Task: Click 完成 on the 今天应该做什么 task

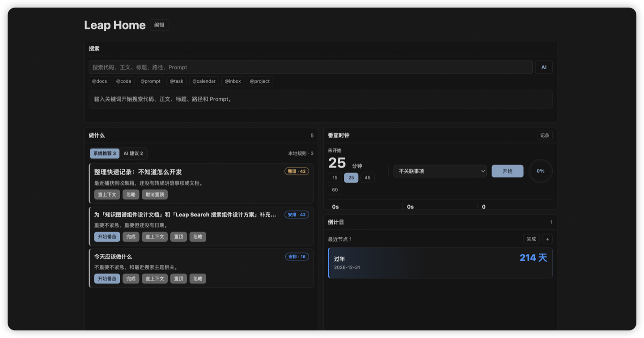Action: (x=131, y=279)
